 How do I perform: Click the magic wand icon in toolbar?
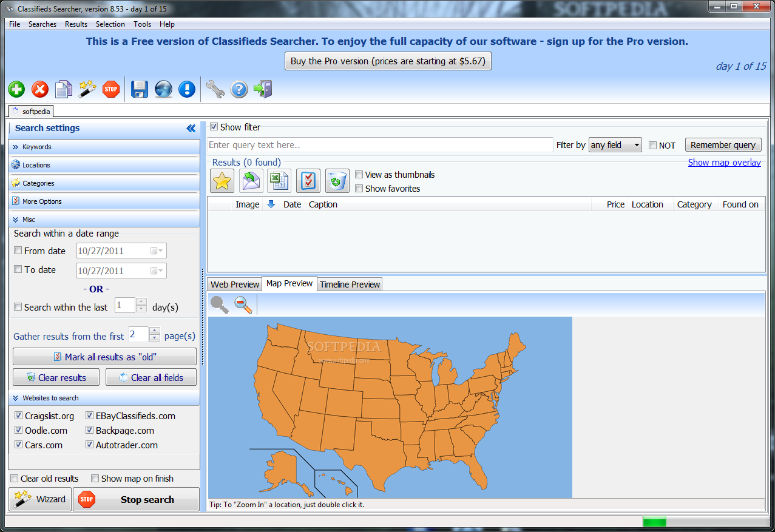(87, 89)
